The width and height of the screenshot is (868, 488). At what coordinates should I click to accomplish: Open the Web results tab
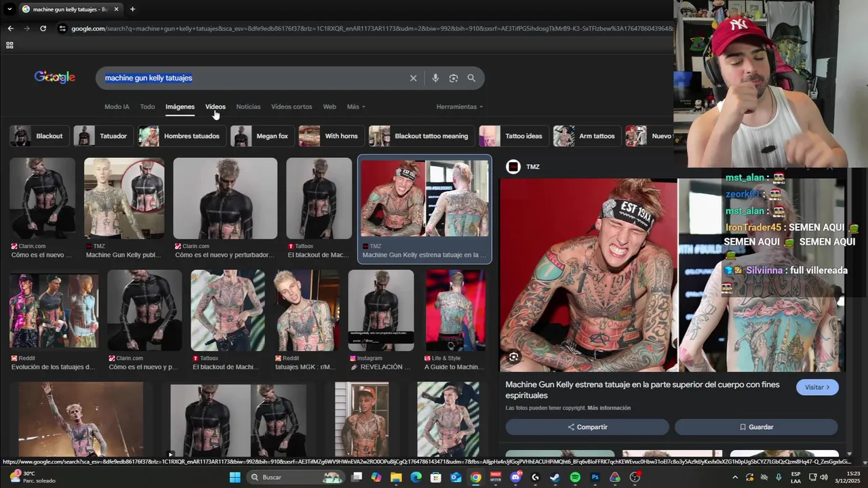[330, 106]
